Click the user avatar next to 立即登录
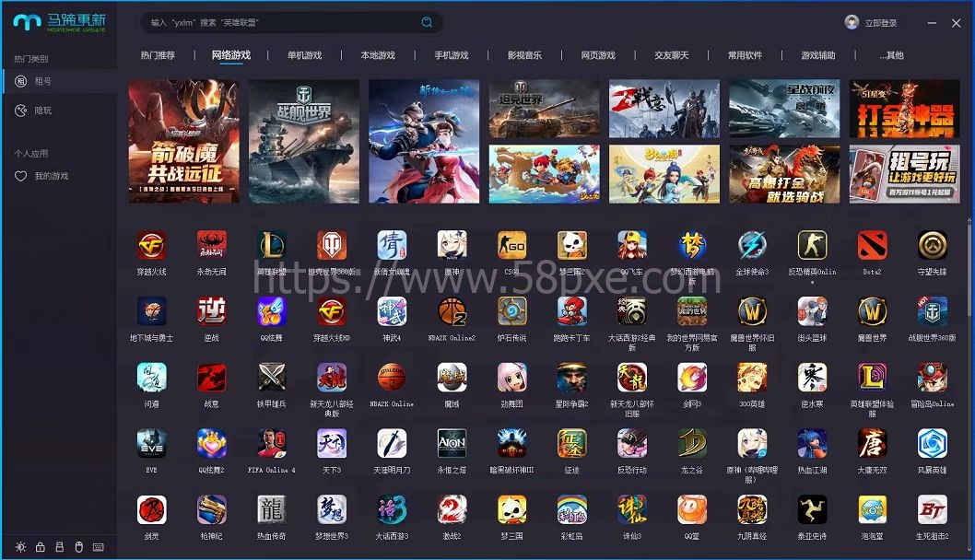 coord(852,22)
